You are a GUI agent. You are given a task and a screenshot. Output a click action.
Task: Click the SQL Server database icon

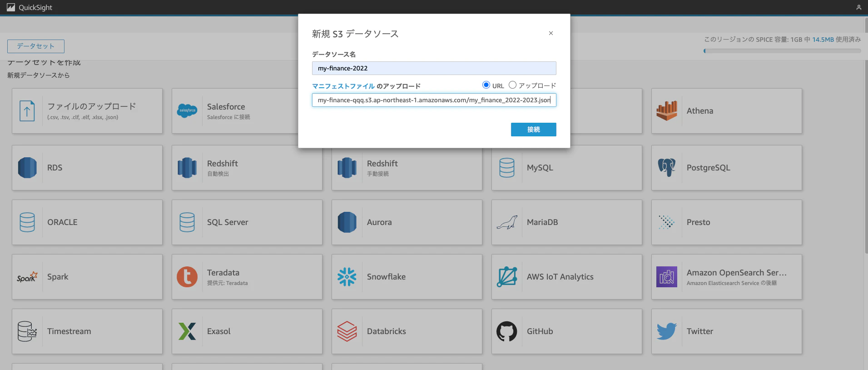coord(187,222)
